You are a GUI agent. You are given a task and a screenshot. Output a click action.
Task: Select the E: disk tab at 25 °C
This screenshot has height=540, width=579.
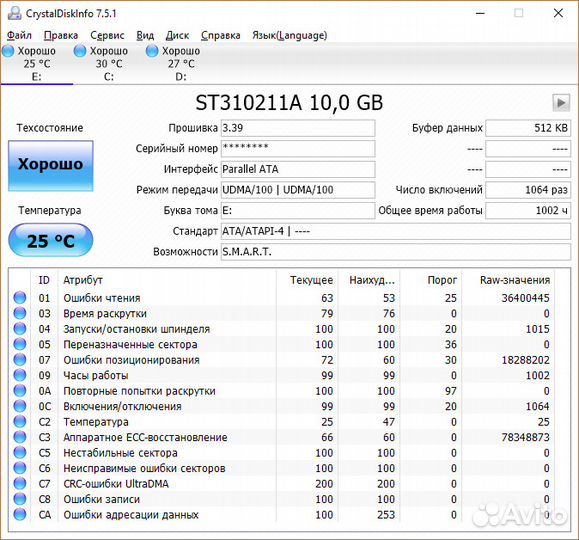(x=37, y=64)
